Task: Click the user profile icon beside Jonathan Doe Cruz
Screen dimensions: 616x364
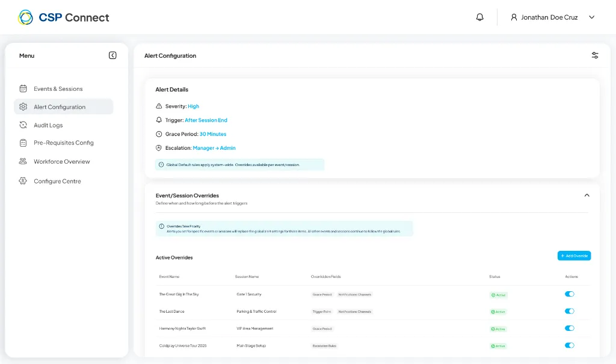Action: [x=514, y=17]
